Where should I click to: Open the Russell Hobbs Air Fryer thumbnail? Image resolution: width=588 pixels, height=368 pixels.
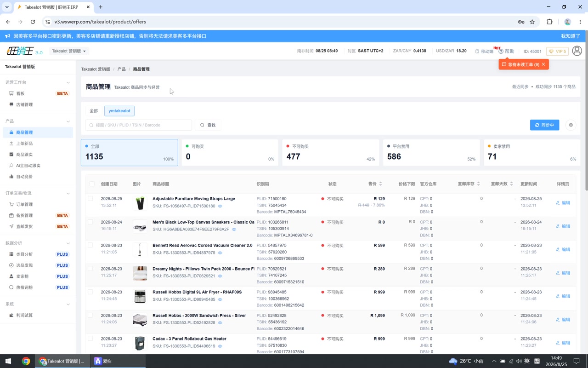(140, 296)
